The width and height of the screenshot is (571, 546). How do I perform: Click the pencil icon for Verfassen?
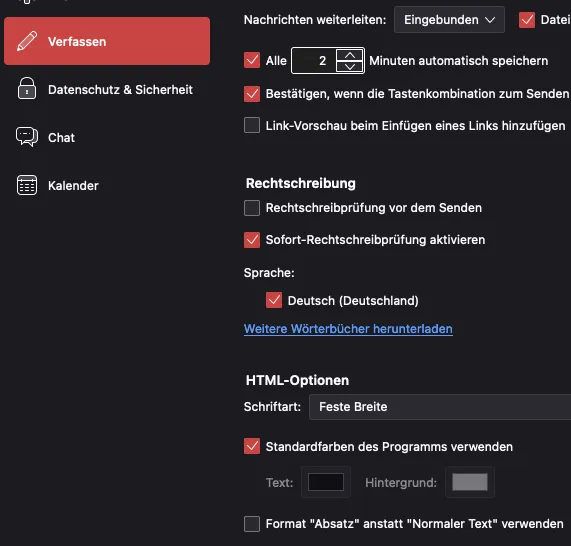27,41
